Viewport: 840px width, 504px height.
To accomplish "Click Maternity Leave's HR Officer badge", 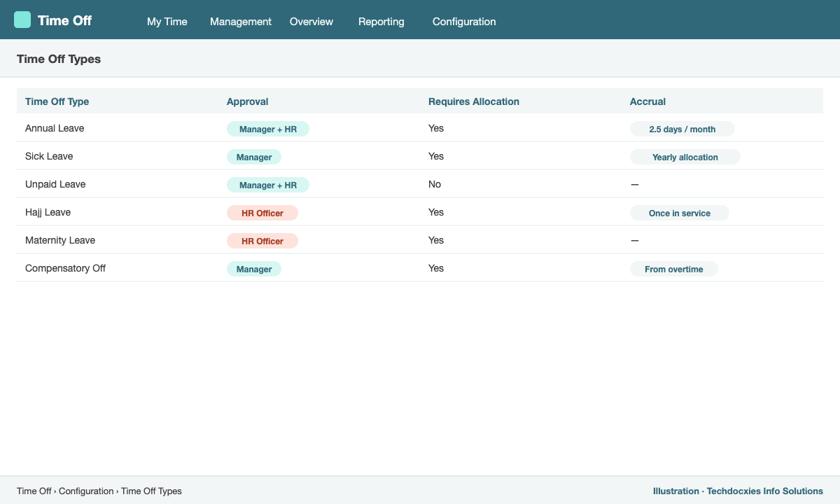I will tap(262, 241).
